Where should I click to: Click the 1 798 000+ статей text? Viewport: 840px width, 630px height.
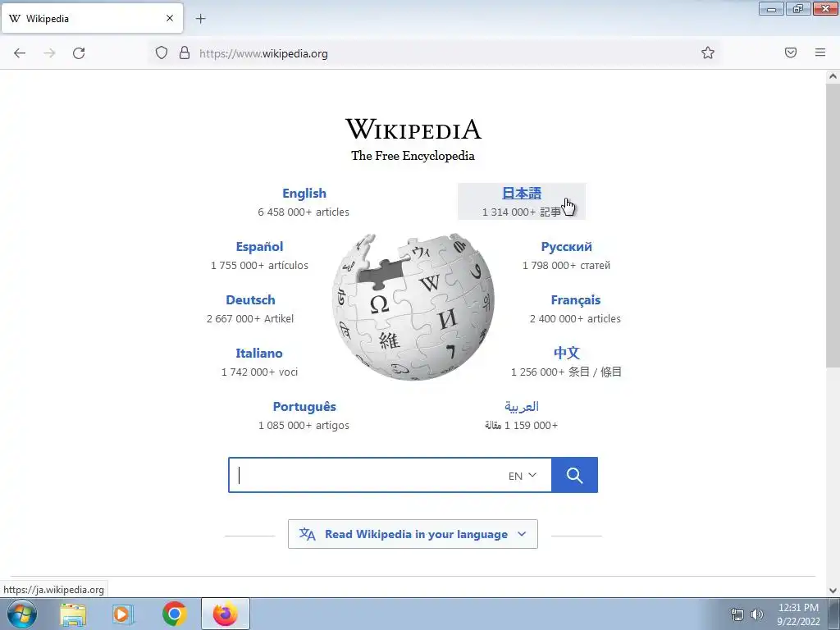(566, 265)
